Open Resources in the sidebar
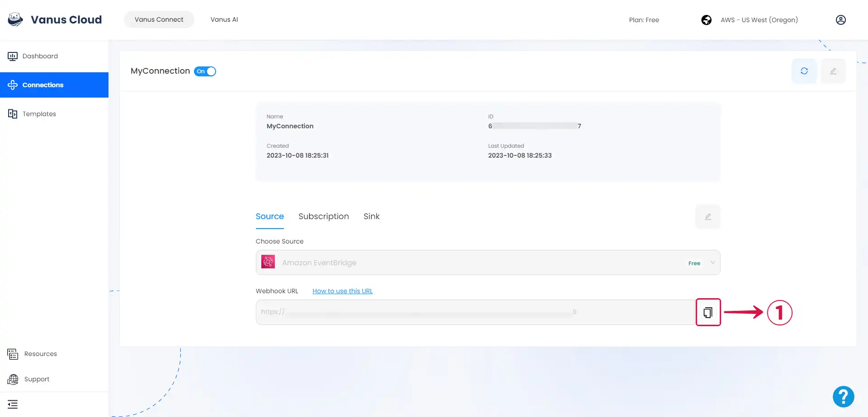Screen dimensions: 868x417 click(41, 354)
